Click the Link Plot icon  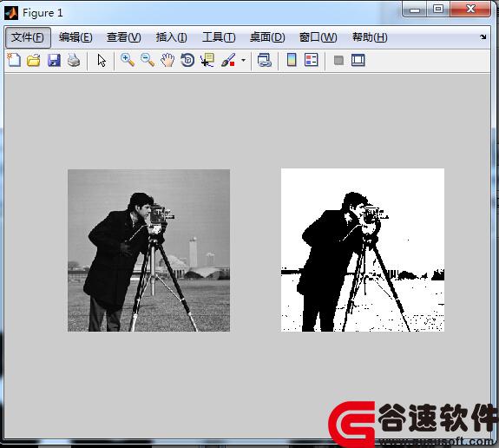(x=265, y=60)
